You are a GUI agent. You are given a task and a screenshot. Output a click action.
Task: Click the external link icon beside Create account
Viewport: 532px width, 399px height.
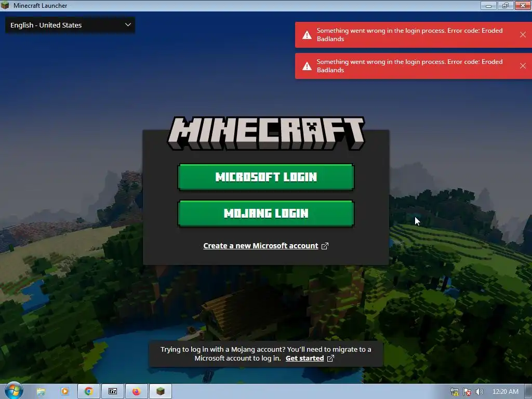pos(325,246)
